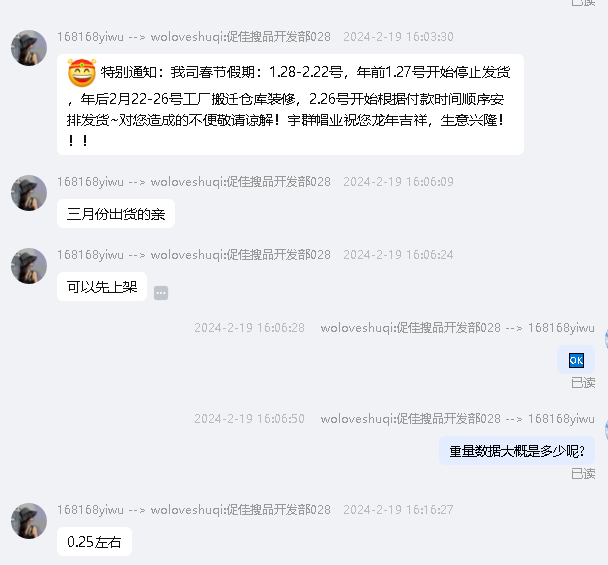This screenshot has height=565, width=608.
Task: Click 已读 status under OK sticker
Action: (583, 383)
